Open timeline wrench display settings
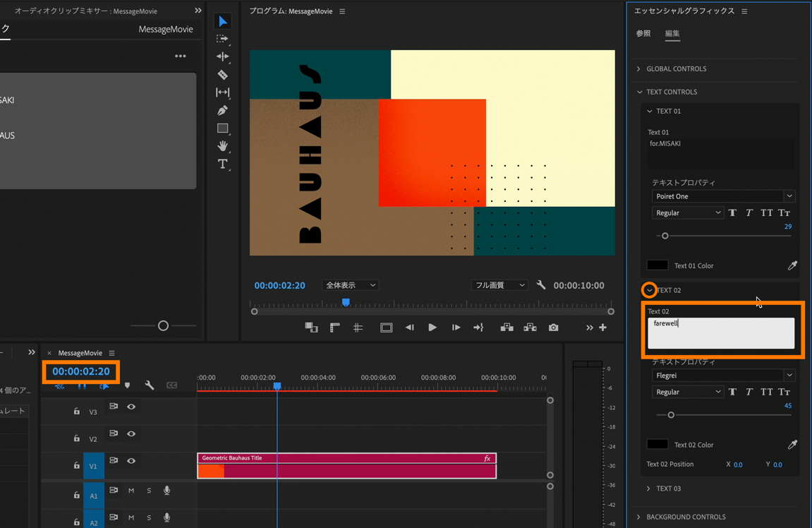Screen dimensions: 812x528 click(150, 385)
